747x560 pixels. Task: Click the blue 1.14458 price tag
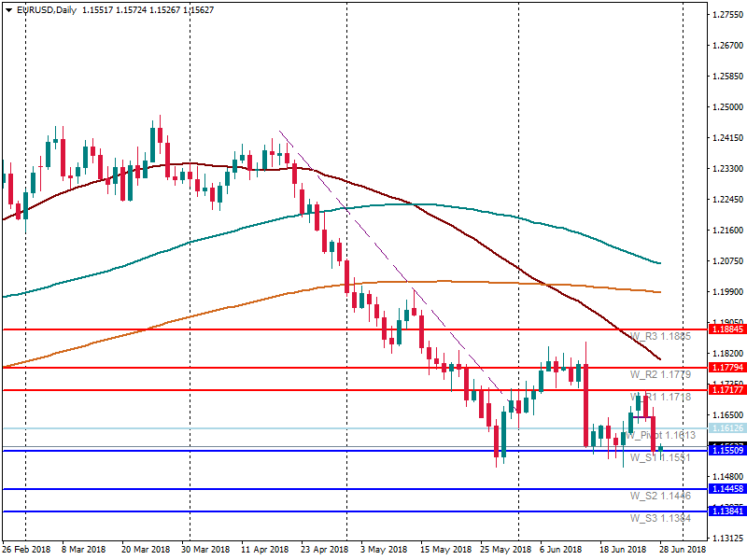coord(727,489)
